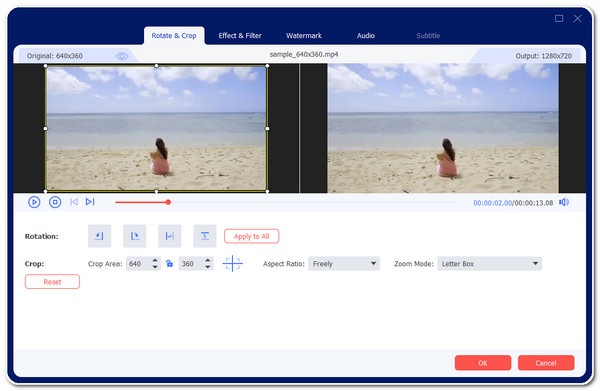Cancel the editing dialog
This screenshot has width=600, height=391.
(x=546, y=363)
